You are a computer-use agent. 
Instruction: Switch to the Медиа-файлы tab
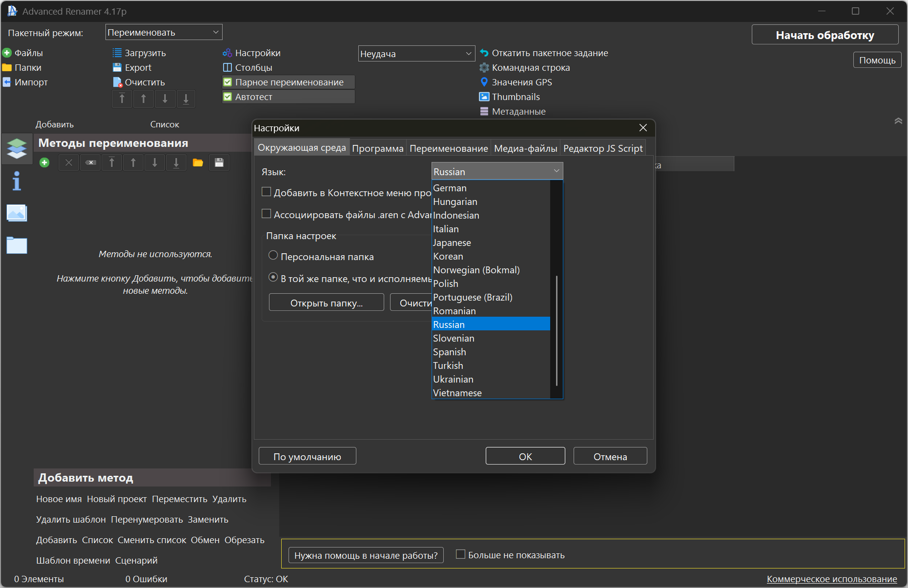[x=525, y=148]
